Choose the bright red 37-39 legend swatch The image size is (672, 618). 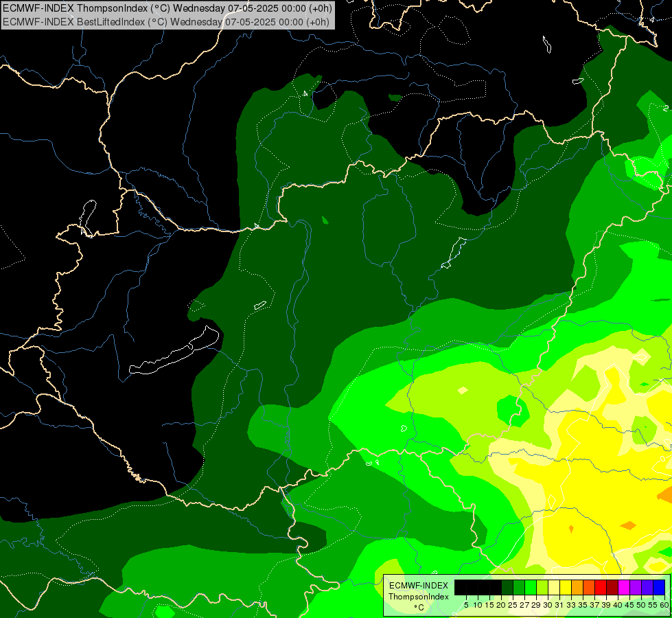click(601, 587)
